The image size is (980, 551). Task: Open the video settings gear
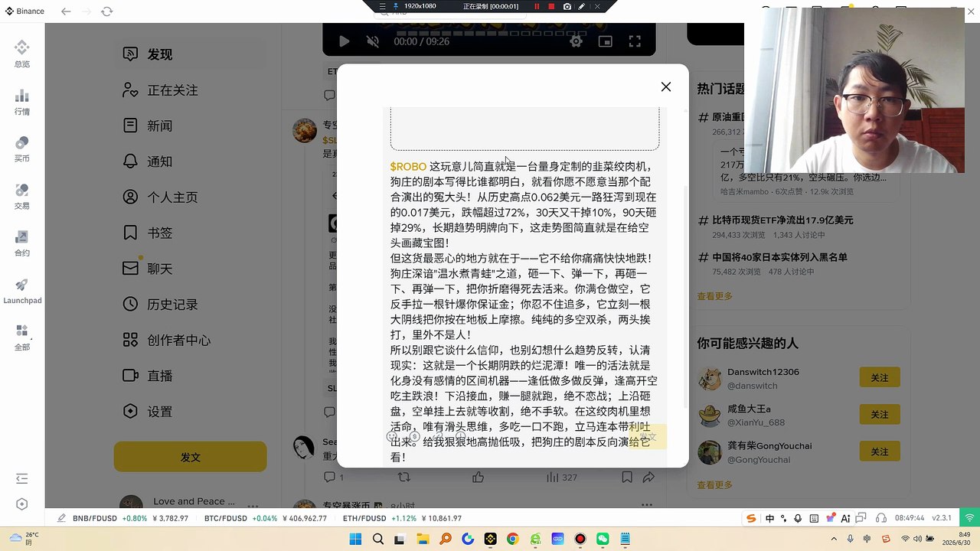[x=576, y=41]
